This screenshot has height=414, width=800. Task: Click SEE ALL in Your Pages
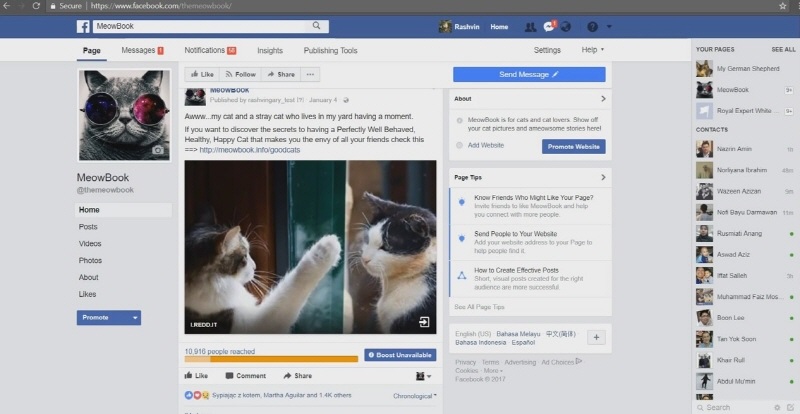783,50
